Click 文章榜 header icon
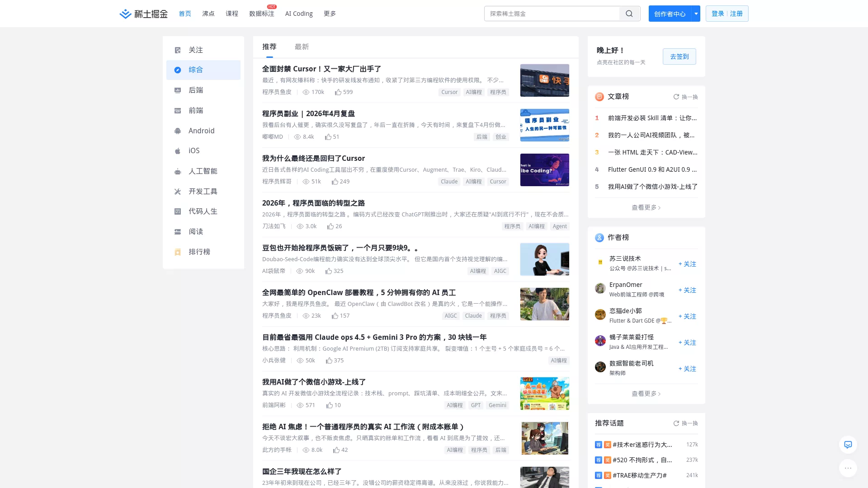Image resolution: width=868 pixels, height=488 pixels. [599, 97]
